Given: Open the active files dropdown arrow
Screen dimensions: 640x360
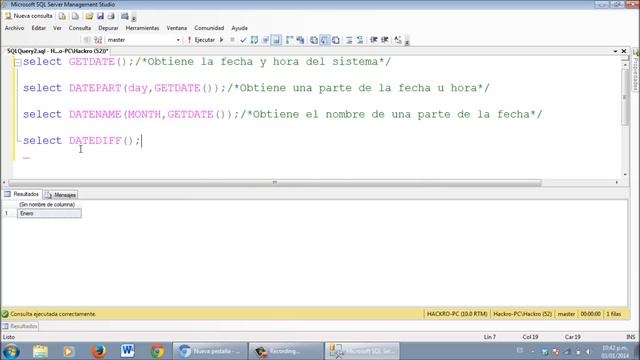Looking at the screenshot, I should pos(615,51).
